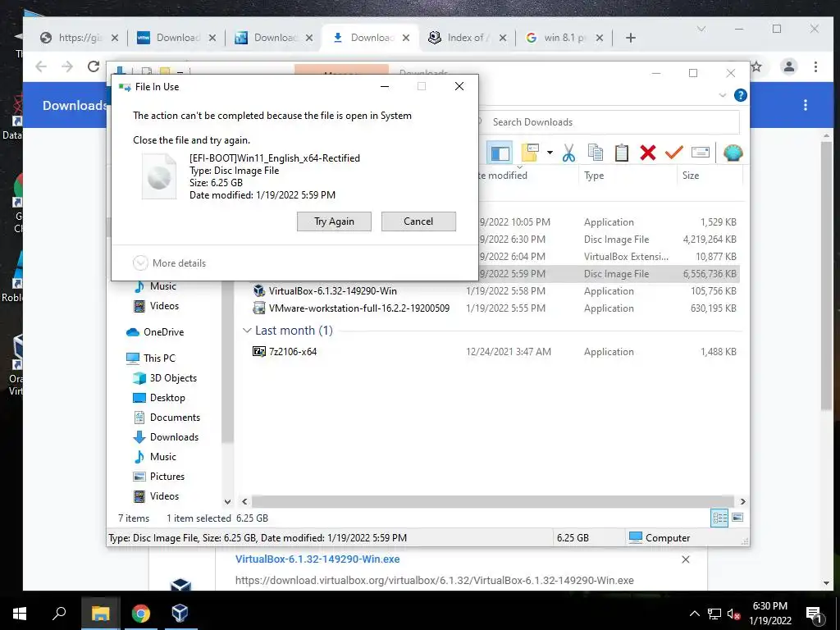Open the Chrome profile avatar icon
The width and height of the screenshot is (840, 630).
click(788, 66)
